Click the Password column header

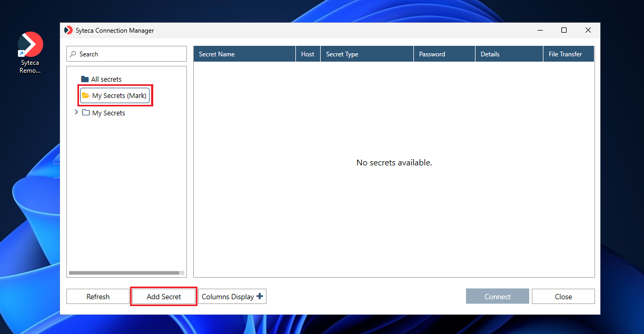click(x=444, y=54)
